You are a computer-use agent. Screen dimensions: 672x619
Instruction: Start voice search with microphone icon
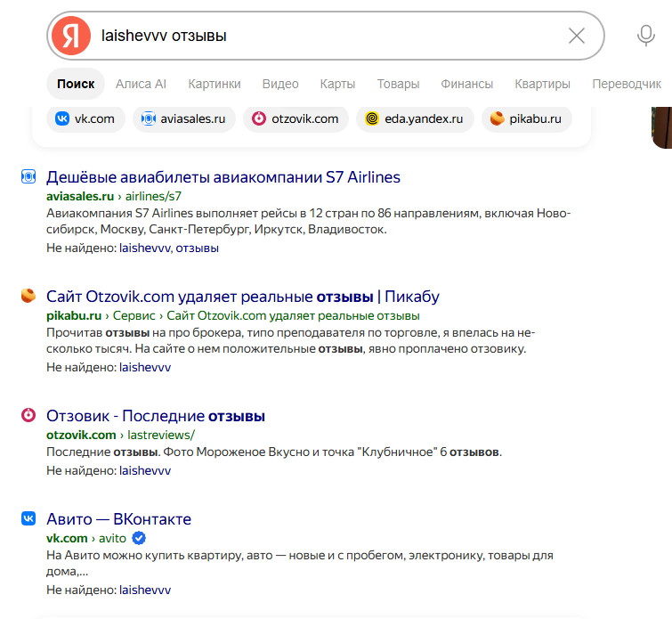coord(645,36)
